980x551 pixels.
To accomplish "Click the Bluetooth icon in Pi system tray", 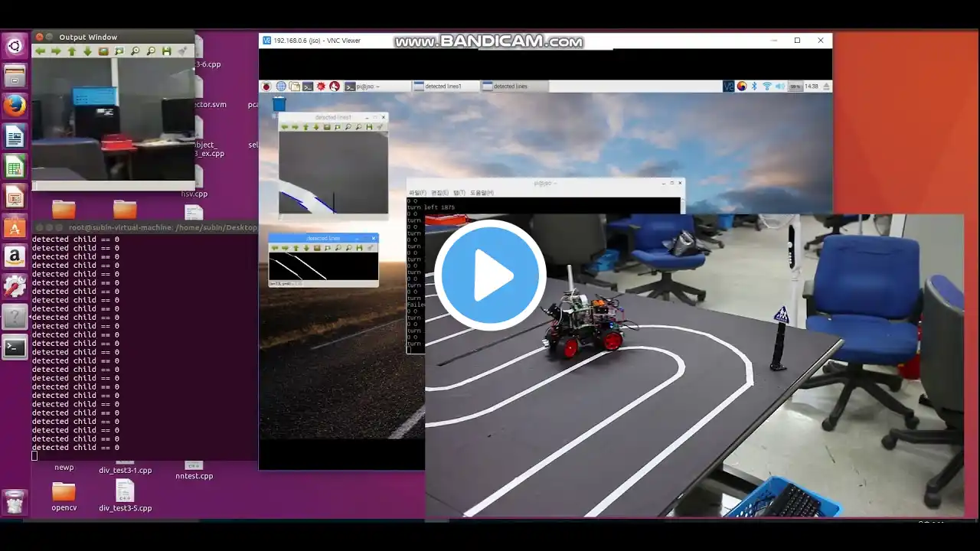I will (x=754, y=86).
